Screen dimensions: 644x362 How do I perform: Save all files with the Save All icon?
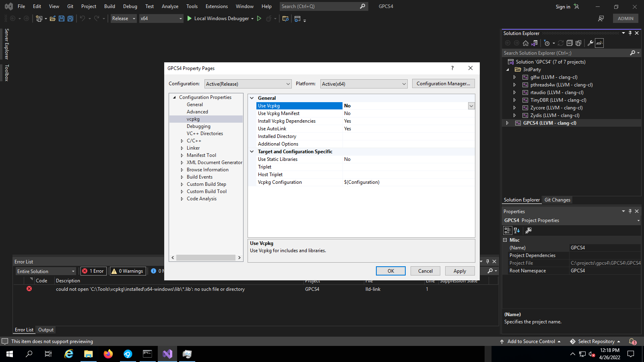coord(70,19)
